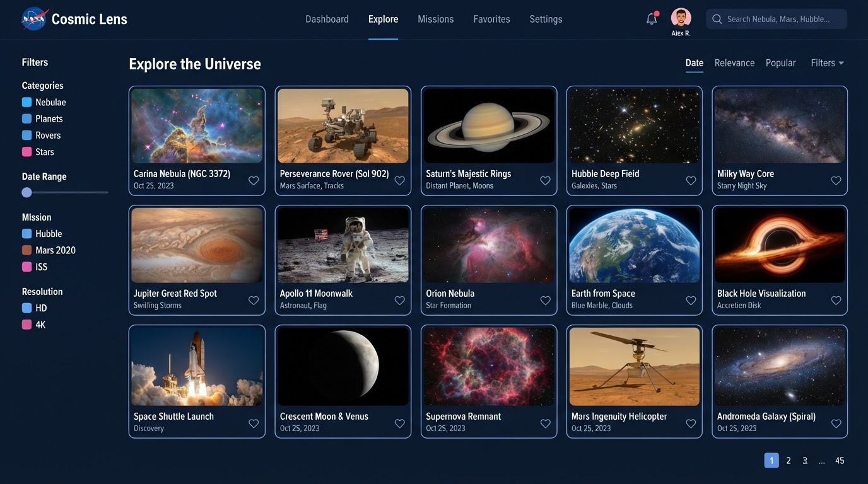Image resolution: width=868 pixels, height=484 pixels.
Task: Favorite the Black Hole Visualization card
Action: pos(836,300)
